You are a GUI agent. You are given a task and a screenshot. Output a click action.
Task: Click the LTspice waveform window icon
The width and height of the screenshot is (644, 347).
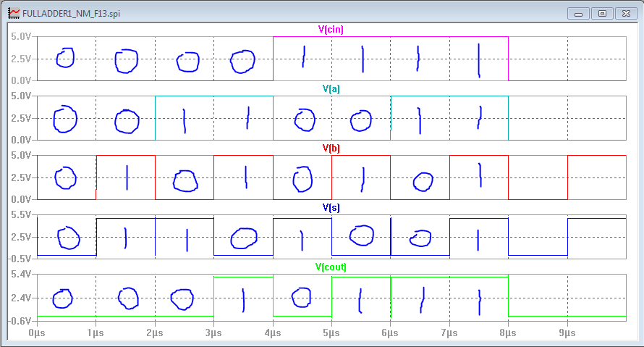pyautogui.click(x=13, y=14)
